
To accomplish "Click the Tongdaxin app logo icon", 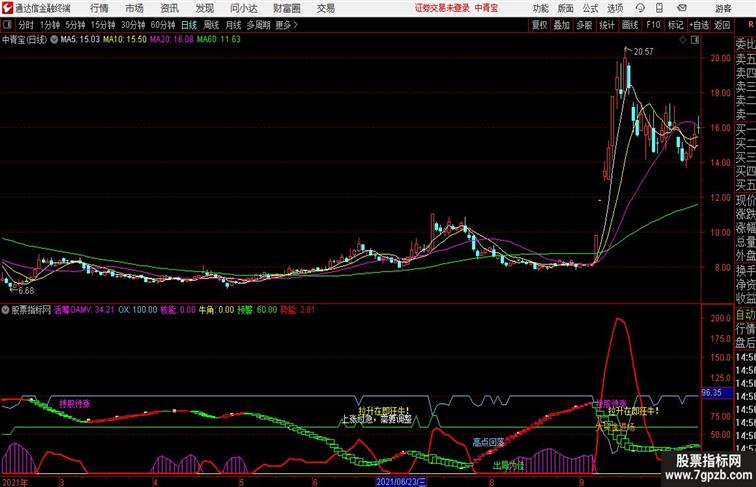I will [x=7, y=8].
